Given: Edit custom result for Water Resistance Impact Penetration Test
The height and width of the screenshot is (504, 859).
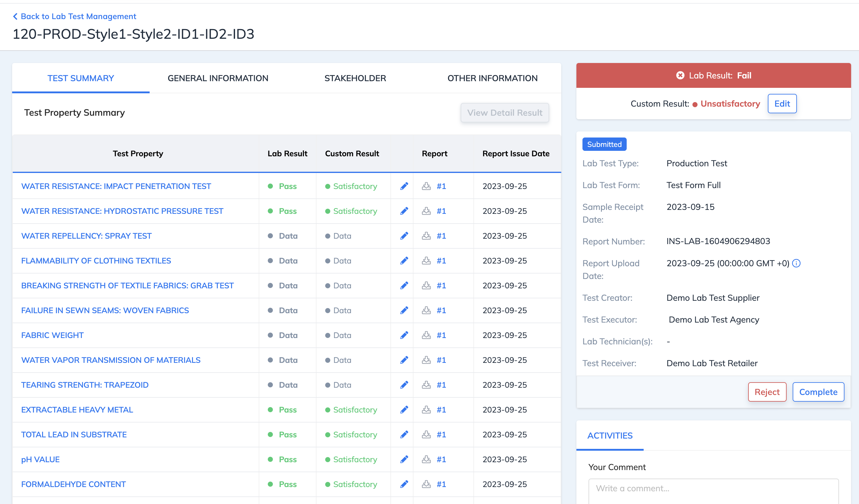Looking at the screenshot, I should [x=404, y=186].
